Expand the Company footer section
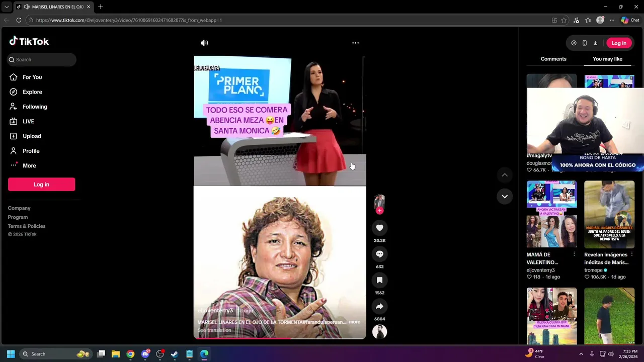Screen dimensions: 644x362 [x=19, y=208]
